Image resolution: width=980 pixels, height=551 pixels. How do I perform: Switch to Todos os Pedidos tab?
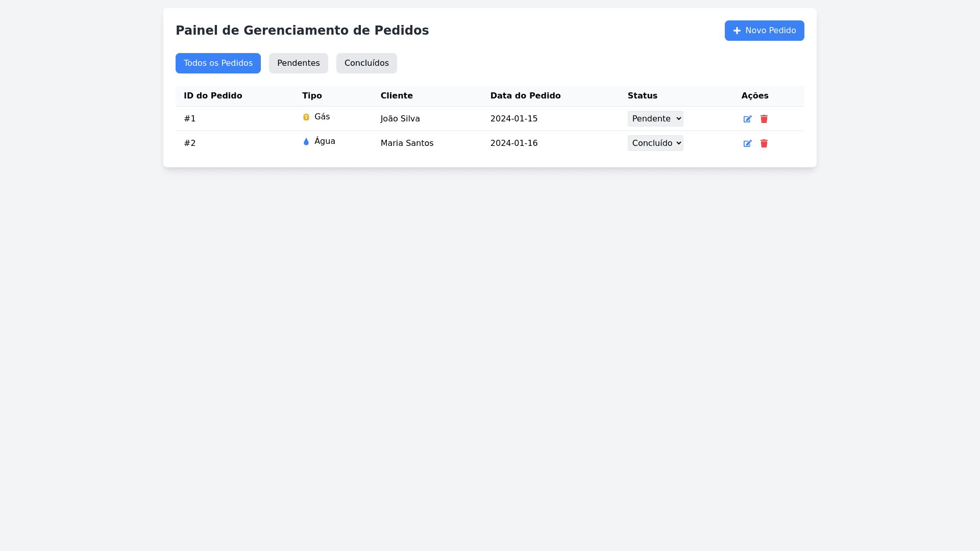tap(218, 63)
